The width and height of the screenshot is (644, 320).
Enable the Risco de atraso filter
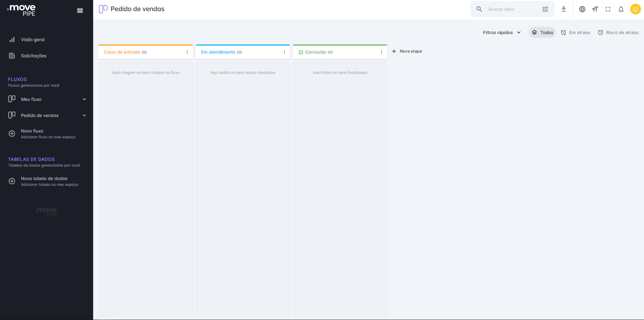coord(618,32)
